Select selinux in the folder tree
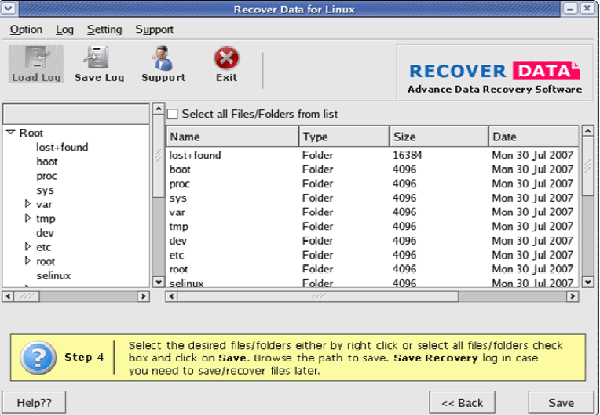600x415 pixels. 54,275
